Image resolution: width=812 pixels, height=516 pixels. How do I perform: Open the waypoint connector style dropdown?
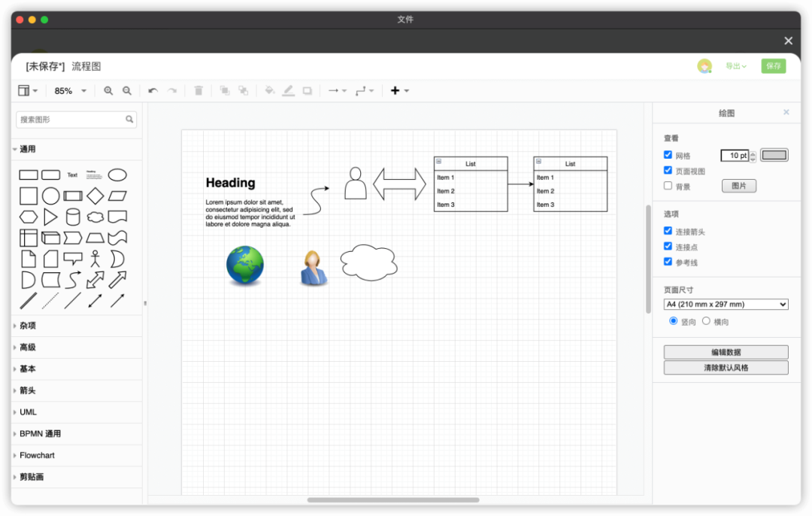click(x=365, y=91)
